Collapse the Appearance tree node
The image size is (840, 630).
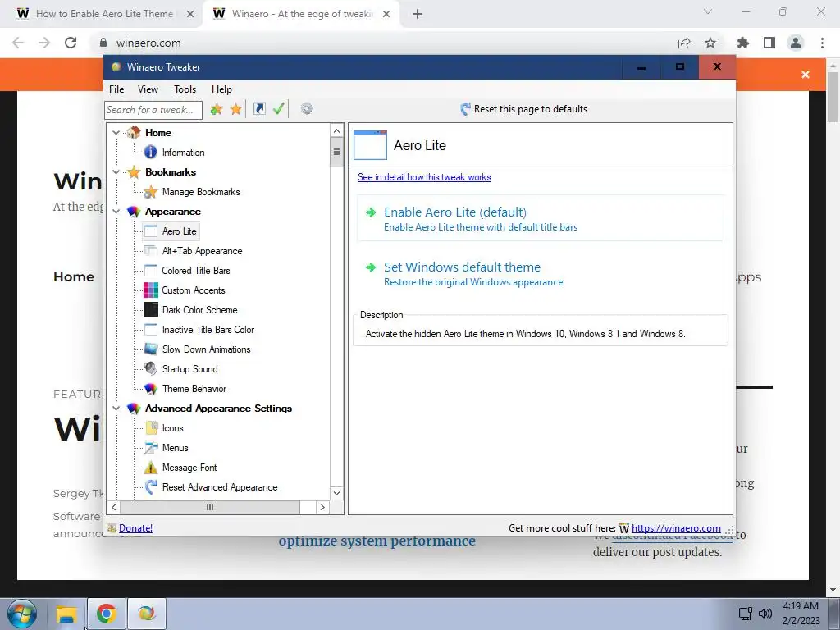[116, 212]
